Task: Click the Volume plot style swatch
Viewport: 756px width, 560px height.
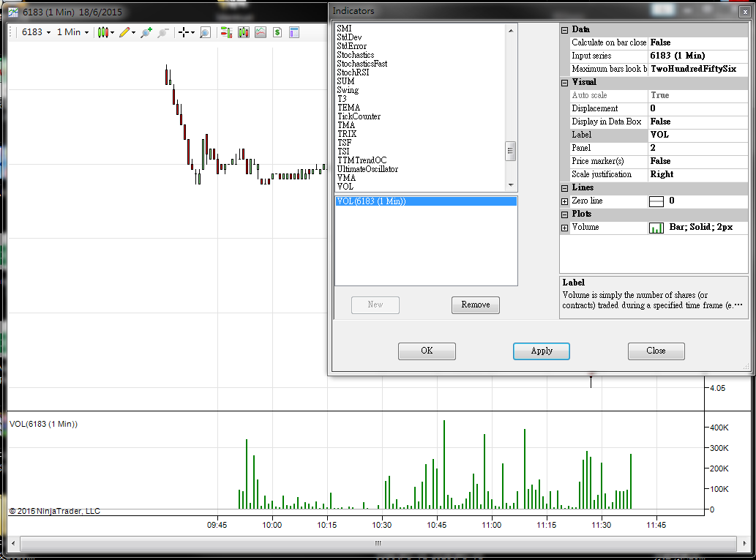Action: coord(656,228)
